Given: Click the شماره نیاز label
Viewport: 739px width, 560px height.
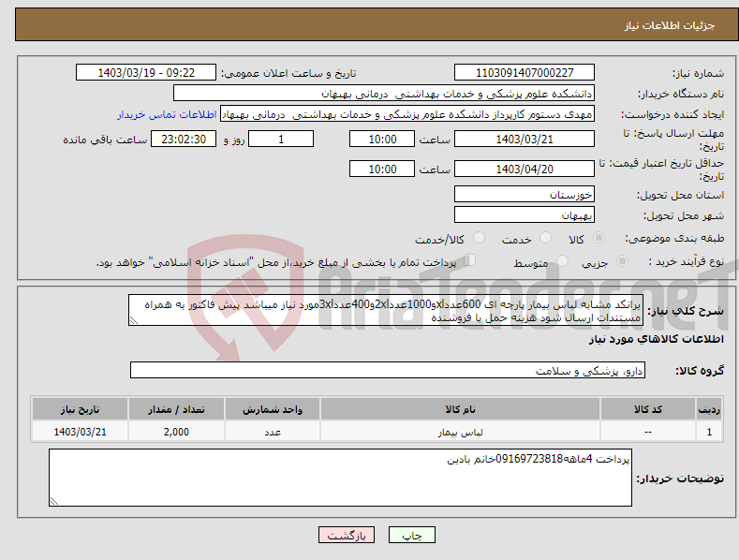Looking at the screenshot, I should (x=698, y=74).
